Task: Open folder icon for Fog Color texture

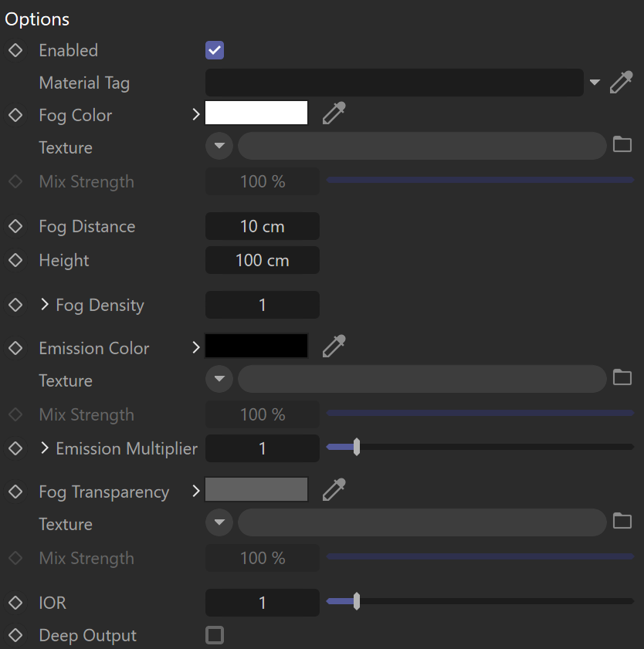Action: [x=622, y=144]
